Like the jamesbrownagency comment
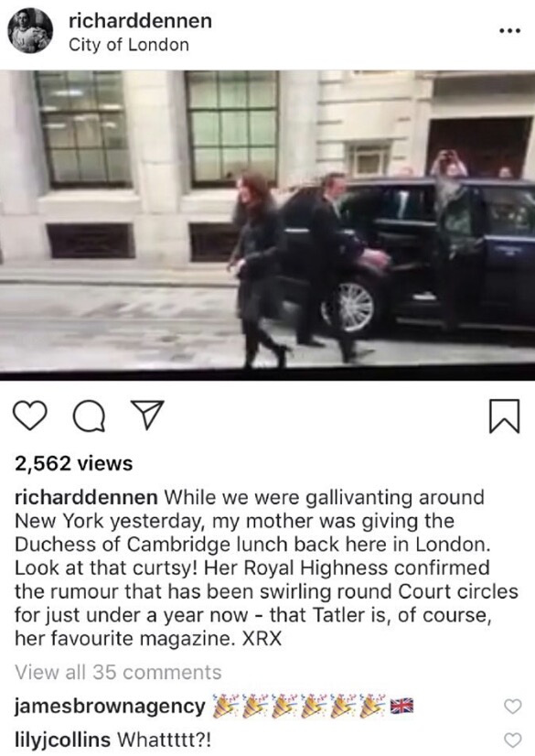This screenshot has width=535, height=756. coord(513,707)
